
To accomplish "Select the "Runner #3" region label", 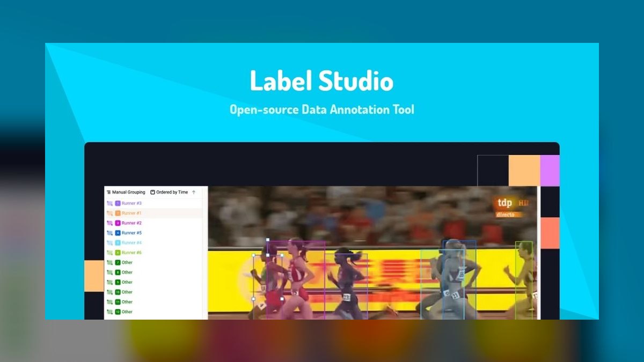I will point(131,203).
